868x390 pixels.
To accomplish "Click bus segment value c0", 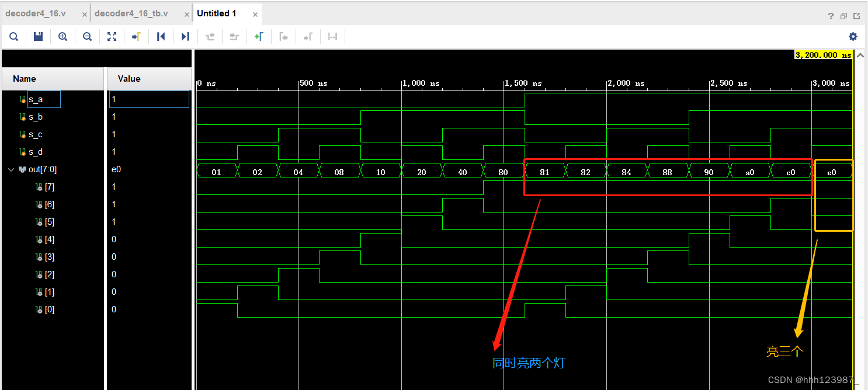I will pos(791,172).
